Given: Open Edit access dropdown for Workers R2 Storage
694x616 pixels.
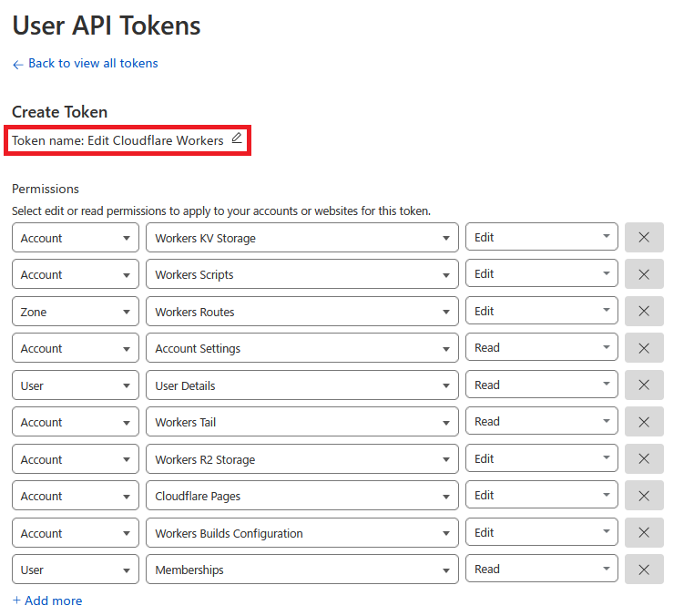Looking at the screenshot, I should pos(542,458).
